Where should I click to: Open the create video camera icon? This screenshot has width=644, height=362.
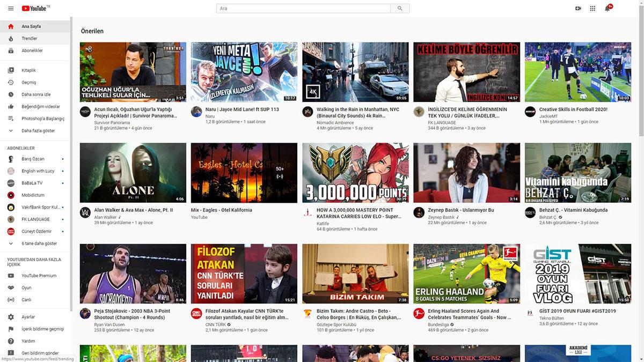pyautogui.click(x=578, y=9)
